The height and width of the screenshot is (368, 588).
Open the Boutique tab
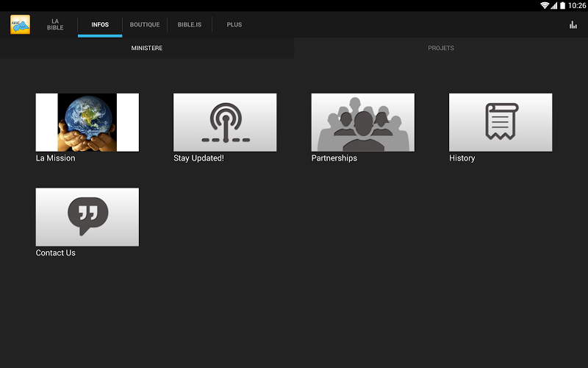[x=145, y=24]
